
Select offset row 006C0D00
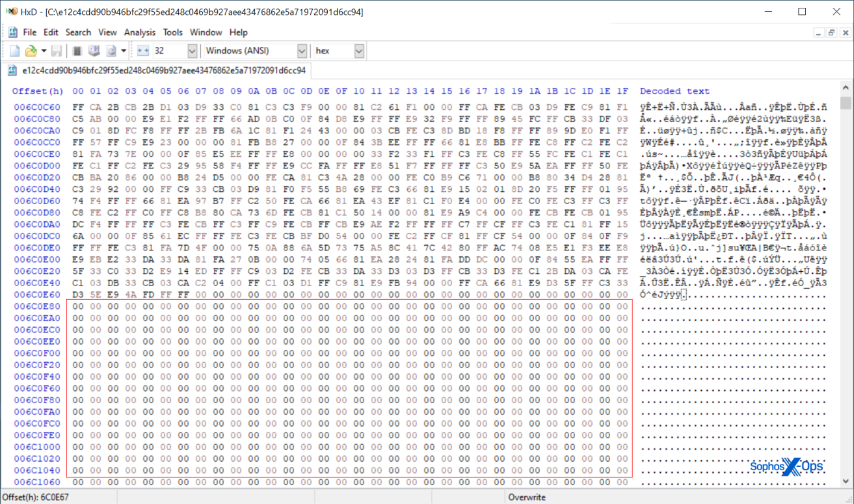[x=37, y=166]
